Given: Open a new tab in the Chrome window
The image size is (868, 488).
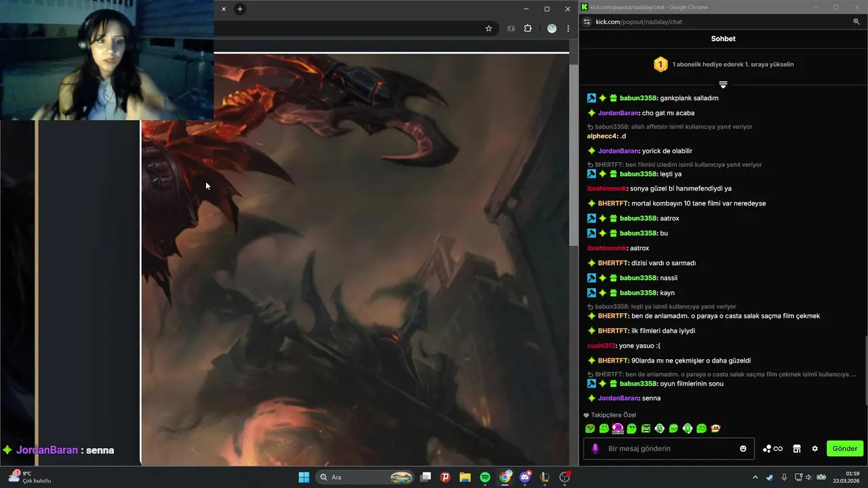Looking at the screenshot, I should pyautogui.click(x=239, y=9).
